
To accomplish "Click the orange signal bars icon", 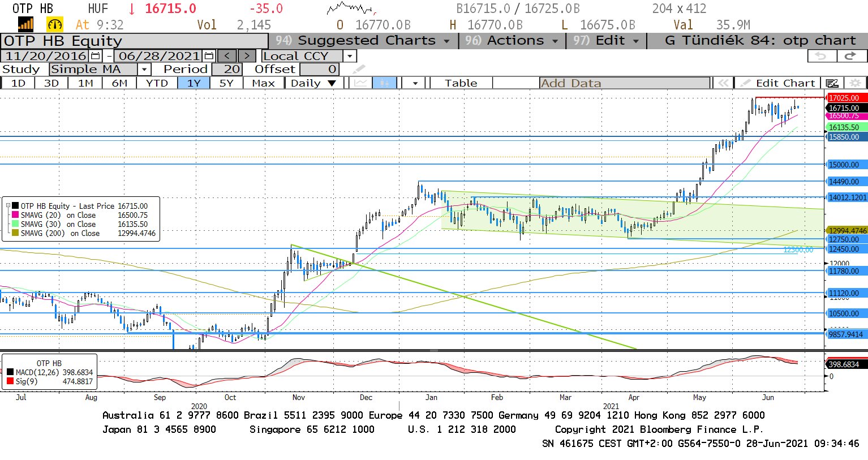I will click(25, 24).
